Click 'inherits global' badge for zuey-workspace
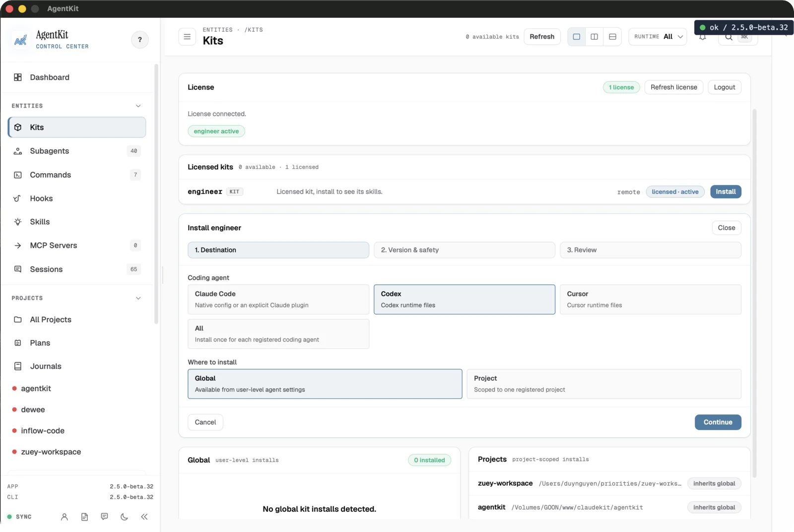794x532 pixels. coord(714,484)
